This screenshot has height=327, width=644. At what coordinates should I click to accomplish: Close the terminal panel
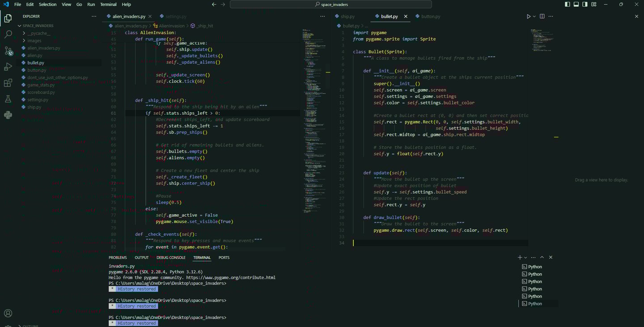(551, 258)
